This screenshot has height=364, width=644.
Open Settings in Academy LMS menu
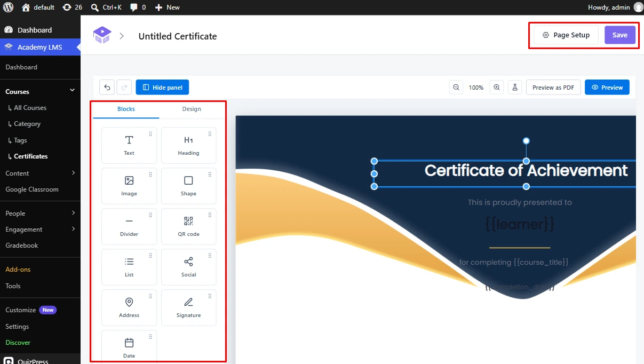[x=17, y=327]
